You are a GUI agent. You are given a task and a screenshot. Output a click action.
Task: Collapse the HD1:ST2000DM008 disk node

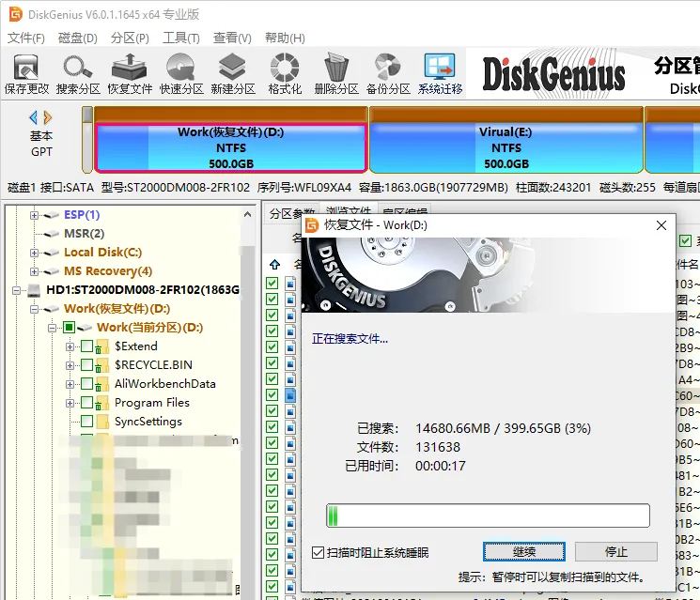click(x=16, y=290)
